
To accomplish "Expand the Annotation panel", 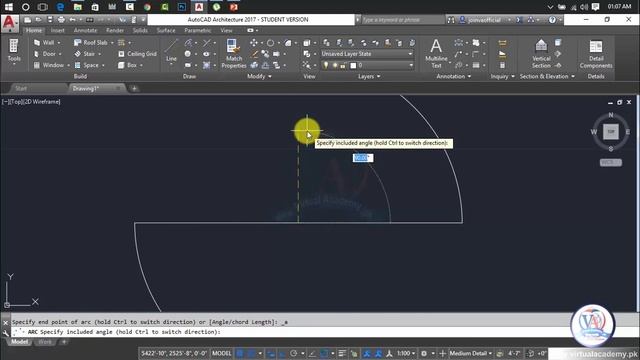I will [453, 76].
